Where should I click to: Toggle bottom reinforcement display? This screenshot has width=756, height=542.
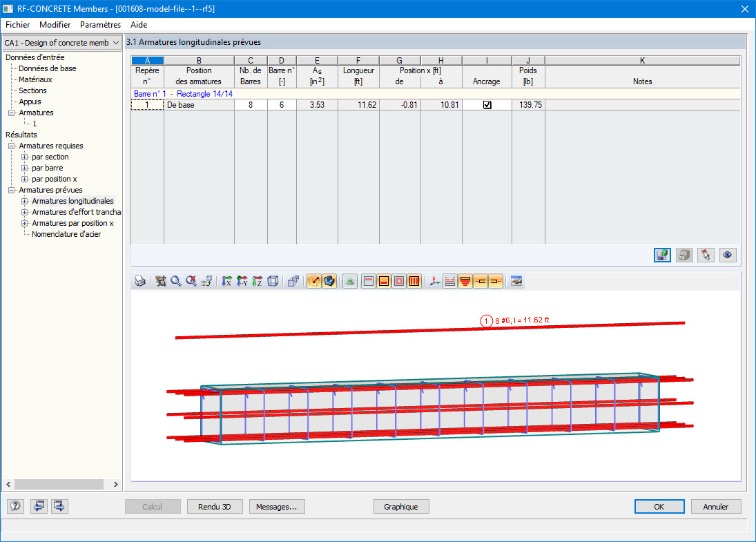point(384,281)
